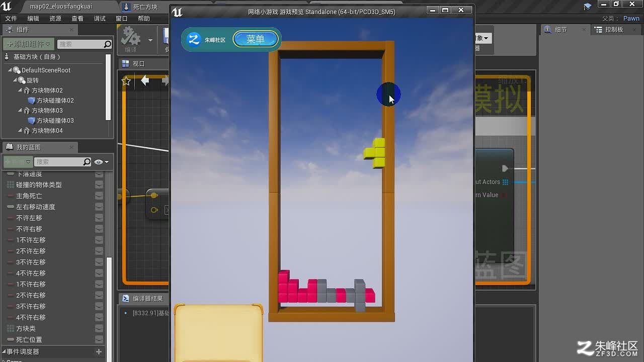Collapse the 方块物体02 node

point(20,90)
